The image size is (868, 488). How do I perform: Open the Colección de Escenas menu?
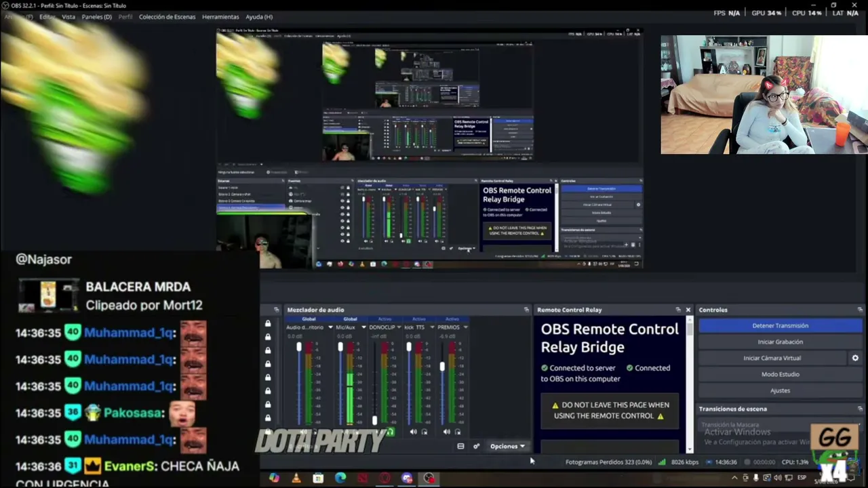167,17
